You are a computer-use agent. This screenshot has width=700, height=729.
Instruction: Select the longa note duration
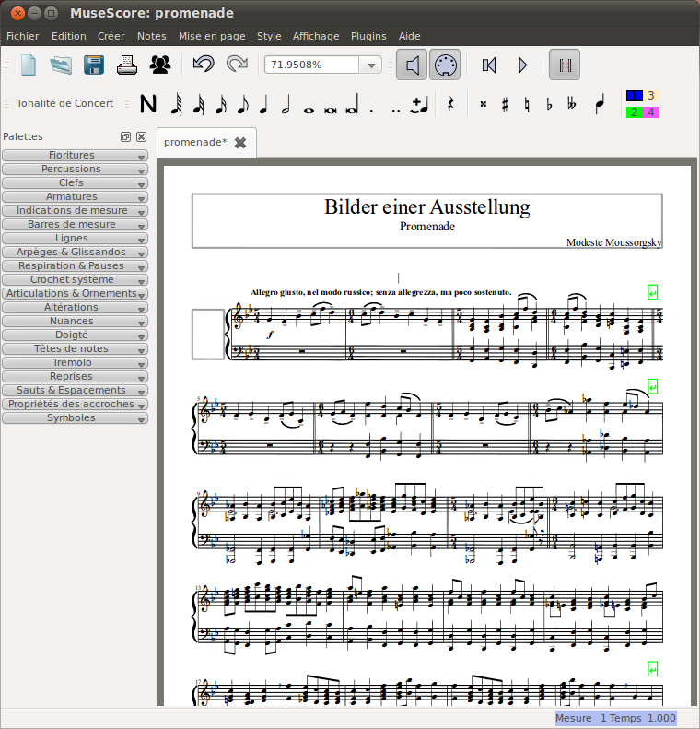[x=353, y=104]
